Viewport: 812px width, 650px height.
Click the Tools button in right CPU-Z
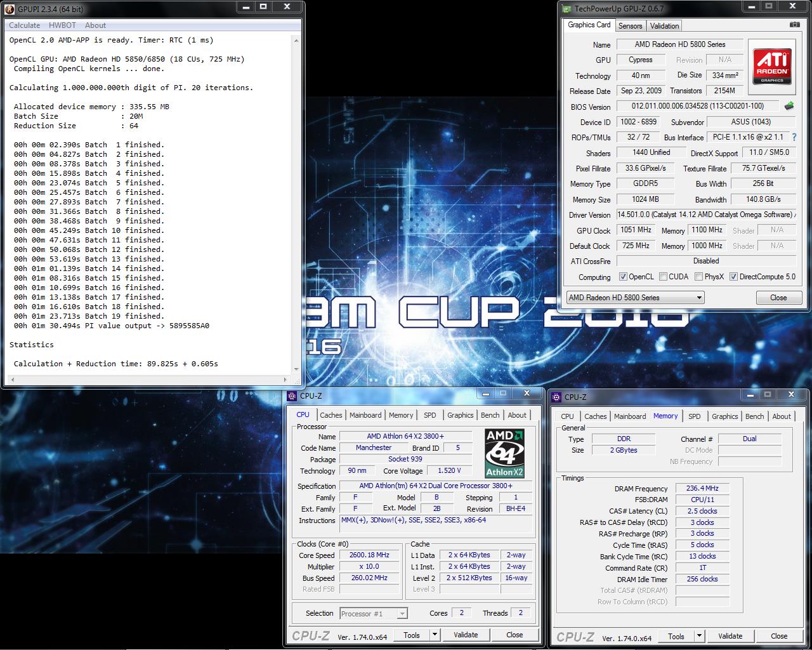(676, 636)
